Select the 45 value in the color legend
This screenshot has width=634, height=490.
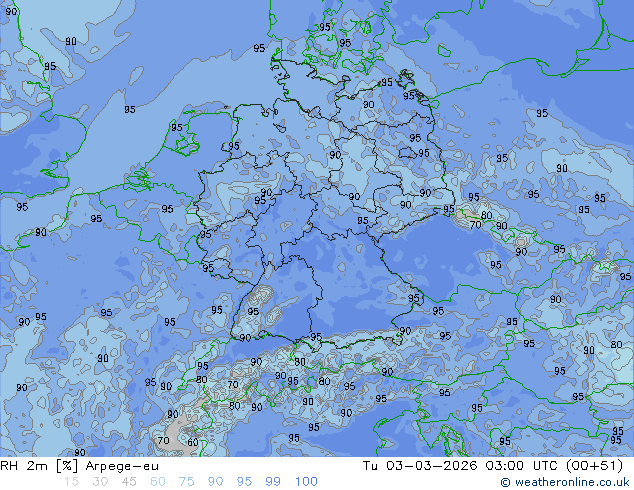[x=129, y=482]
